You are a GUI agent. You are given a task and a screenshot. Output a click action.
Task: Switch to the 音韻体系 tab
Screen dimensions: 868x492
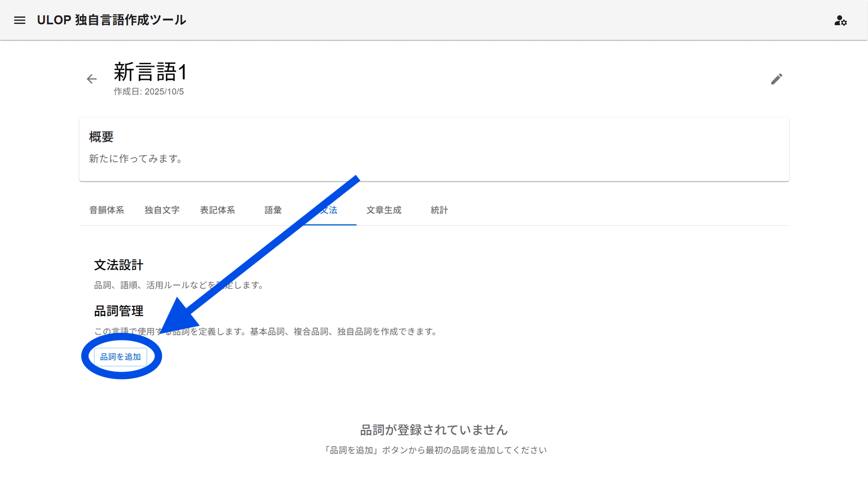pos(107,210)
